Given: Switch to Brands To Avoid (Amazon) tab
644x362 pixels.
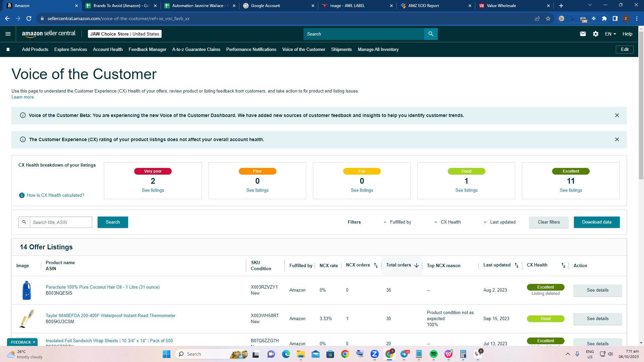Looking at the screenshot, I should 121,6.
